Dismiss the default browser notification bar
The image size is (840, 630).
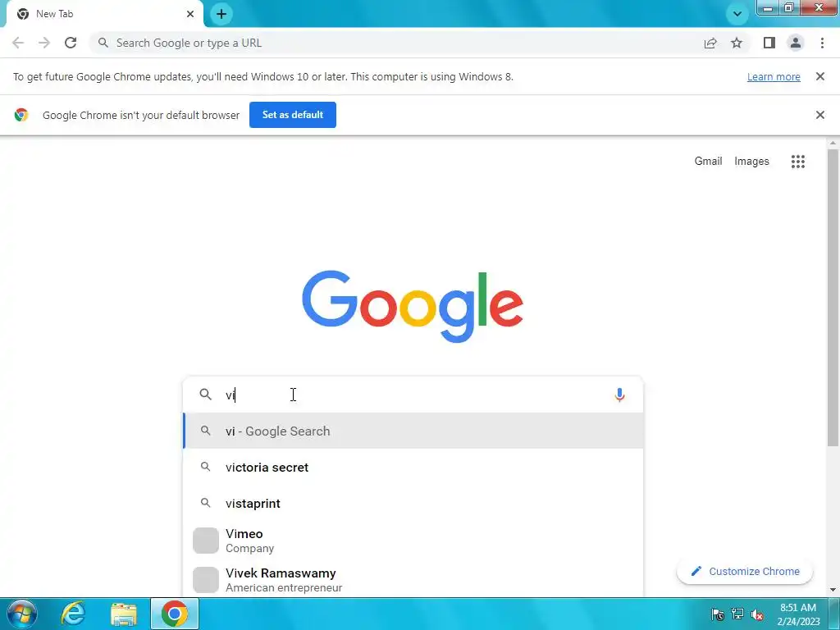click(x=819, y=115)
